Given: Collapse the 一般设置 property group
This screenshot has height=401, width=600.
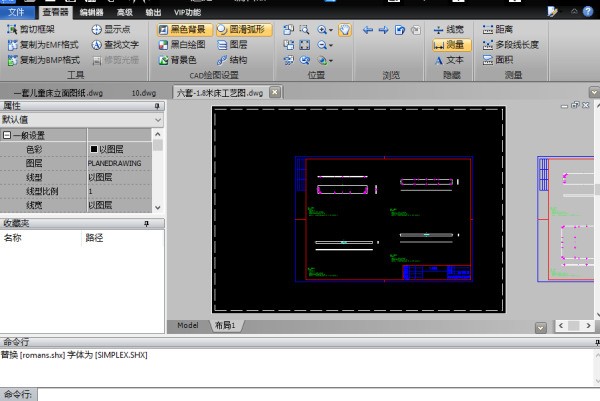Looking at the screenshot, I should click(x=7, y=135).
